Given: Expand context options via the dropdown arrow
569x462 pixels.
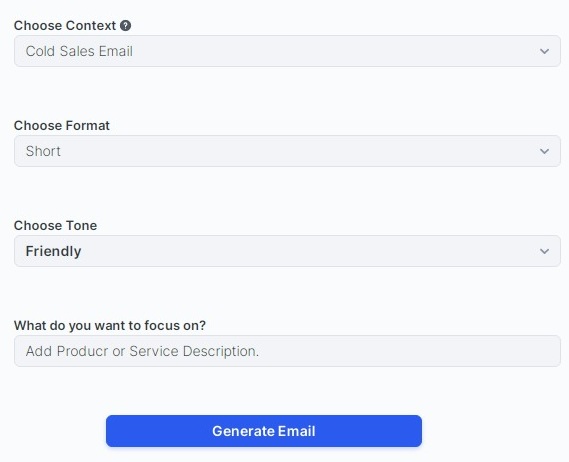Looking at the screenshot, I should [x=544, y=51].
